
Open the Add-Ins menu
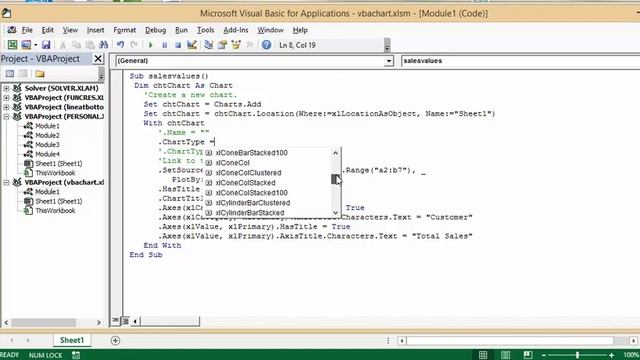236,30
